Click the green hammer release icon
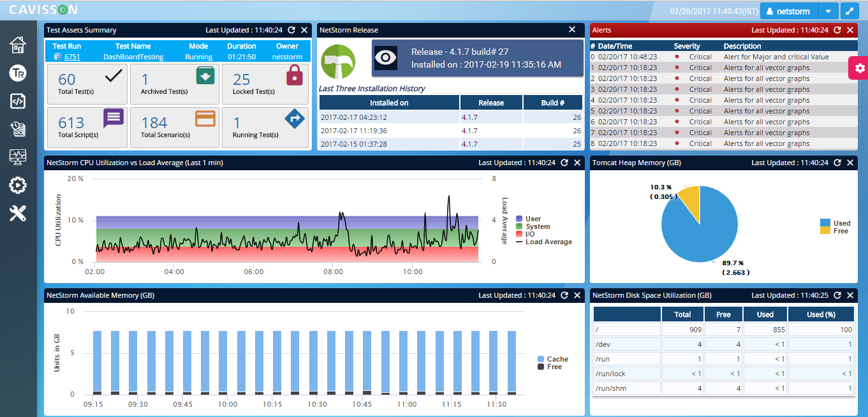 337,61
